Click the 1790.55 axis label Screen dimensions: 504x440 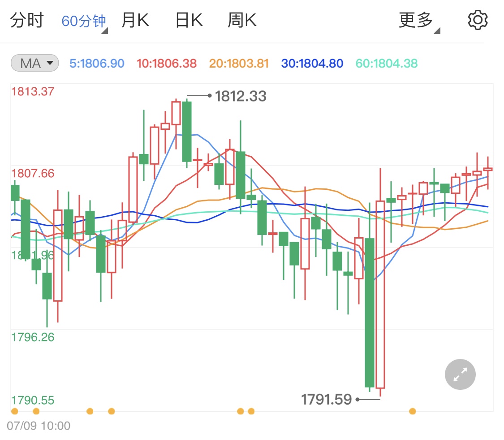click(33, 400)
